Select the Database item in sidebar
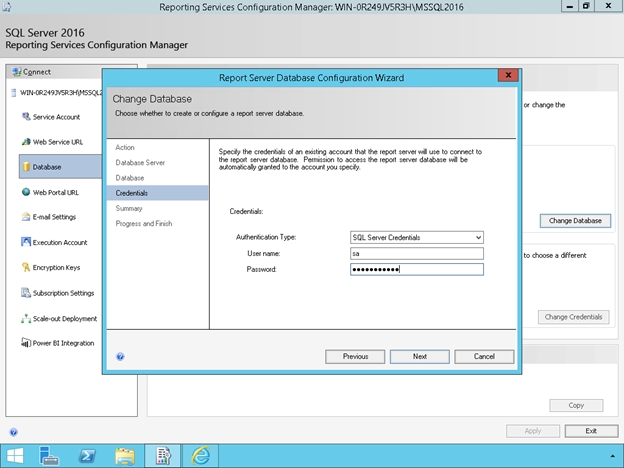Screen dimensions: 624x468 click(47, 167)
